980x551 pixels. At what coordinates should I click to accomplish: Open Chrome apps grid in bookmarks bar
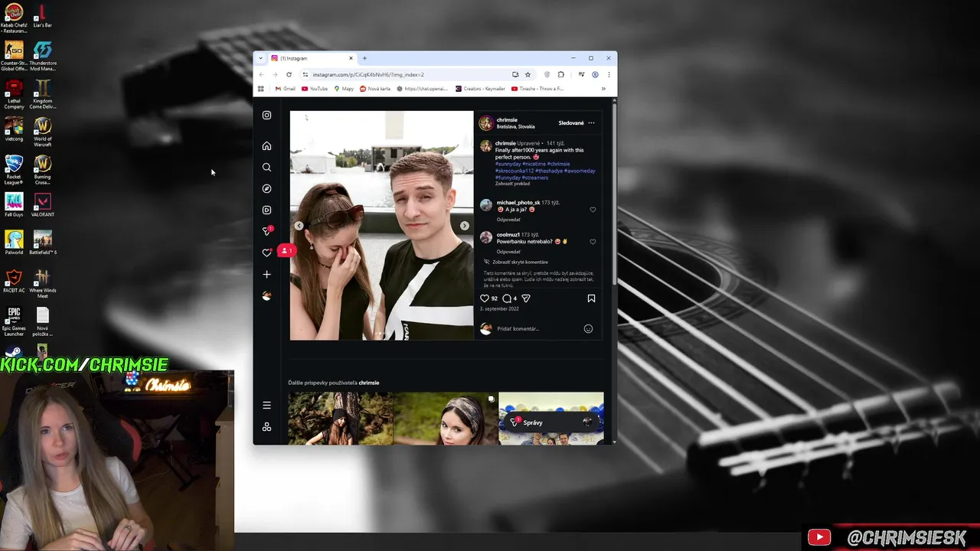(260, 89)
